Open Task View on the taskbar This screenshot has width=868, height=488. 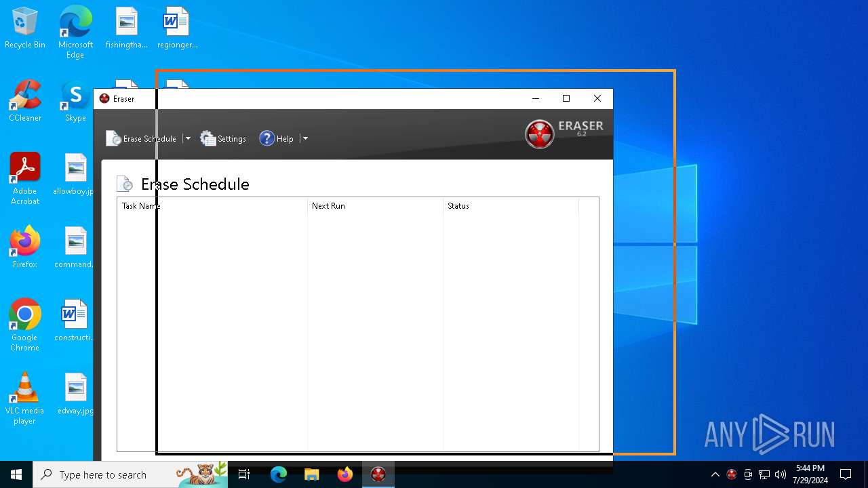pyautogui.click(x=244, y=474)
